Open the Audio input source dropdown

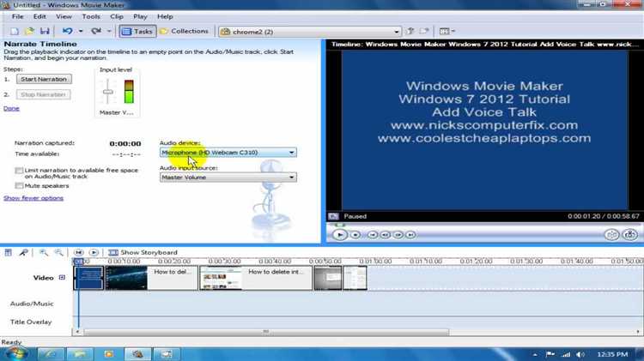pyautogui.click(x=228, y=177)
